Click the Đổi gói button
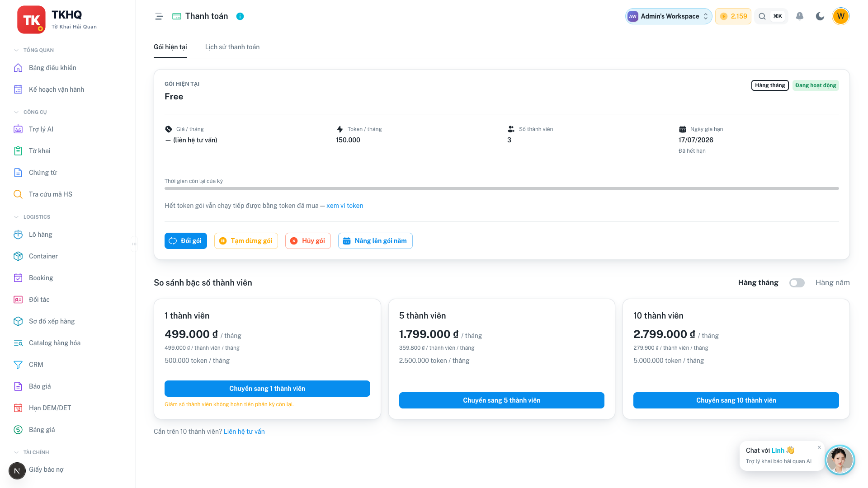 tap(186, 241)
